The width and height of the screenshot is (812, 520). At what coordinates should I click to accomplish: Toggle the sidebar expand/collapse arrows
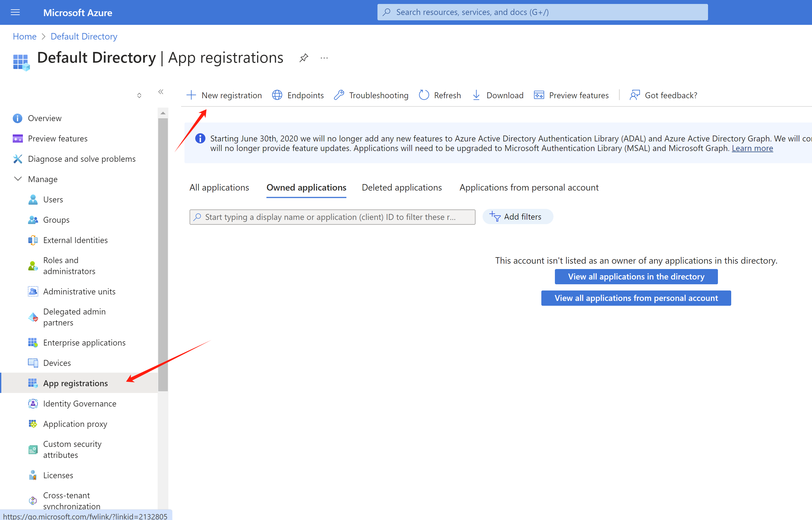pyautogui.click(x=139, y=95)
